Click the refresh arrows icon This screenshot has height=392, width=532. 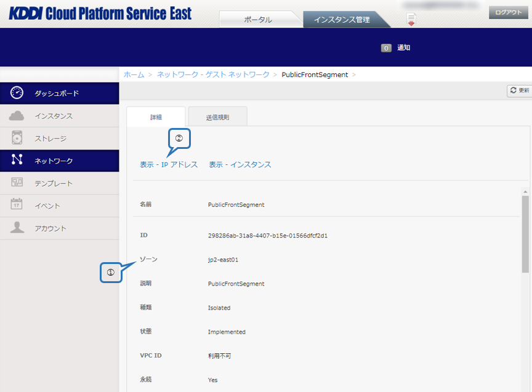coord(514,90)
